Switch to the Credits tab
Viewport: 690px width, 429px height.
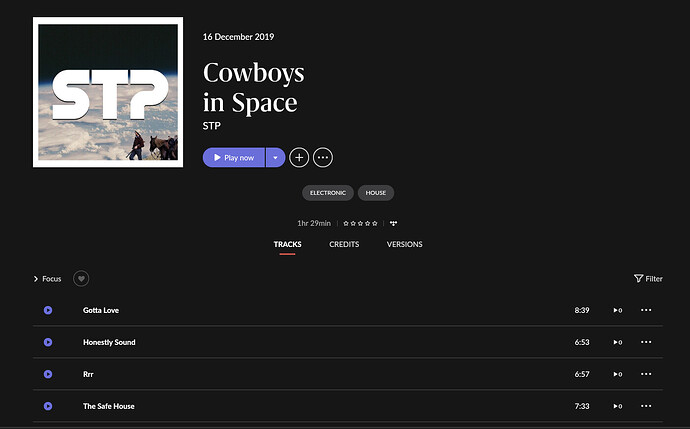pyautogui.click(x=344, y=244)
